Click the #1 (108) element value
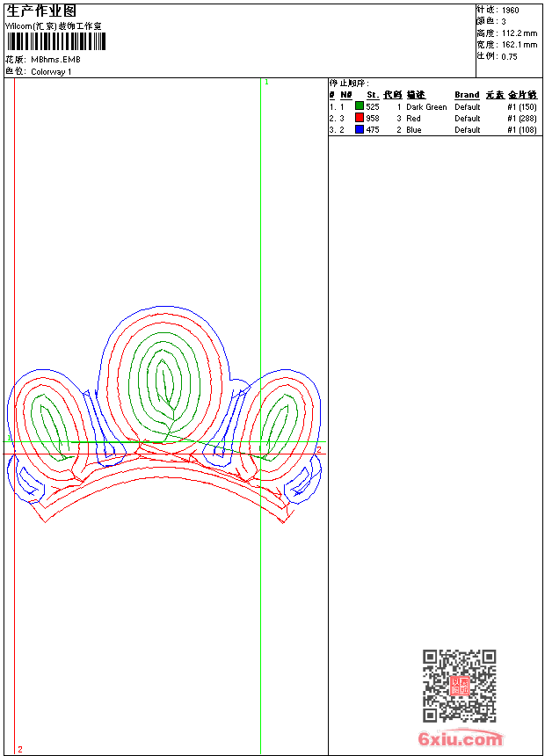 (x=522, y=130)
